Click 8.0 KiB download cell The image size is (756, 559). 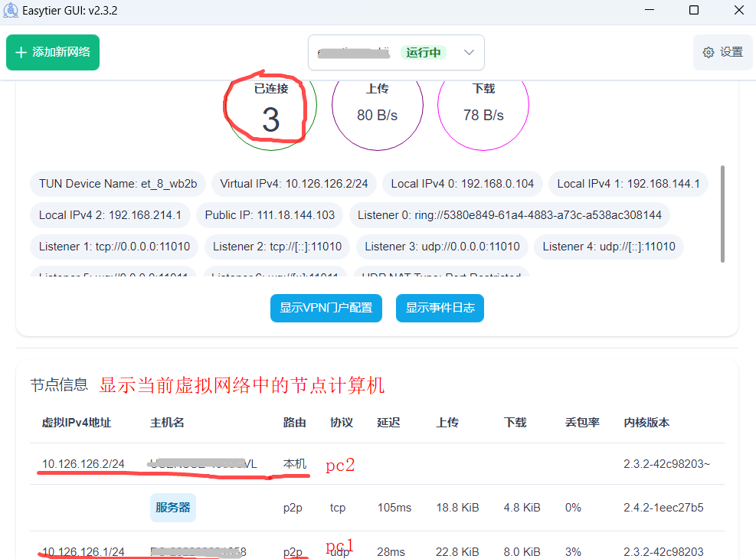point(522,552)
